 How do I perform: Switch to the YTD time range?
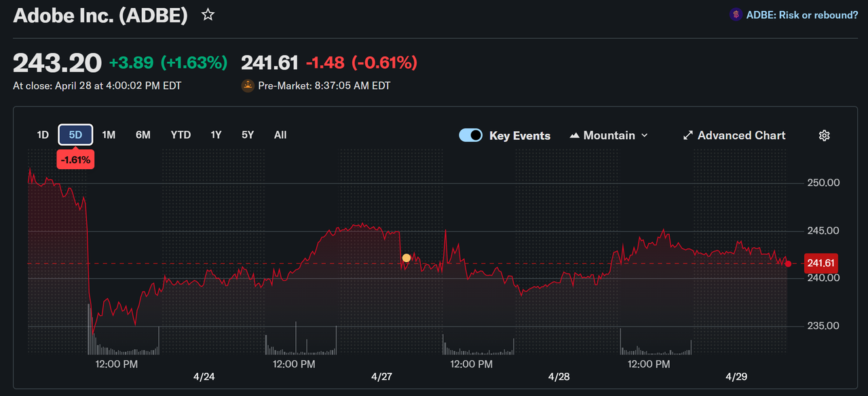(x=181, y=134)
